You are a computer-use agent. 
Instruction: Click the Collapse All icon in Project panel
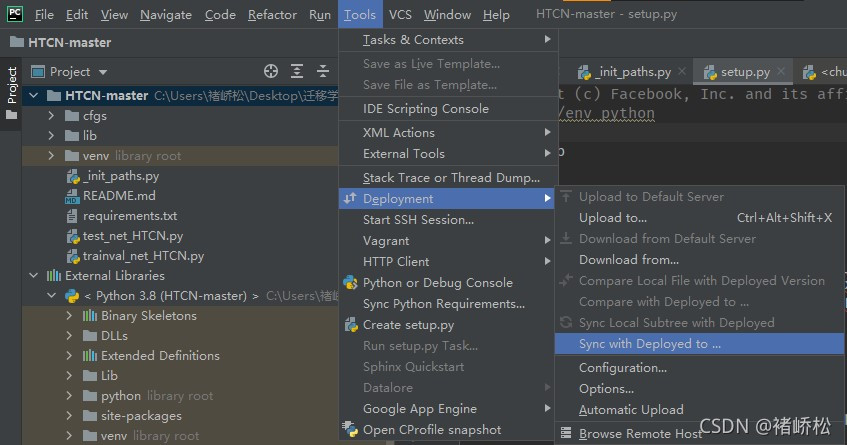click(322, 71)
